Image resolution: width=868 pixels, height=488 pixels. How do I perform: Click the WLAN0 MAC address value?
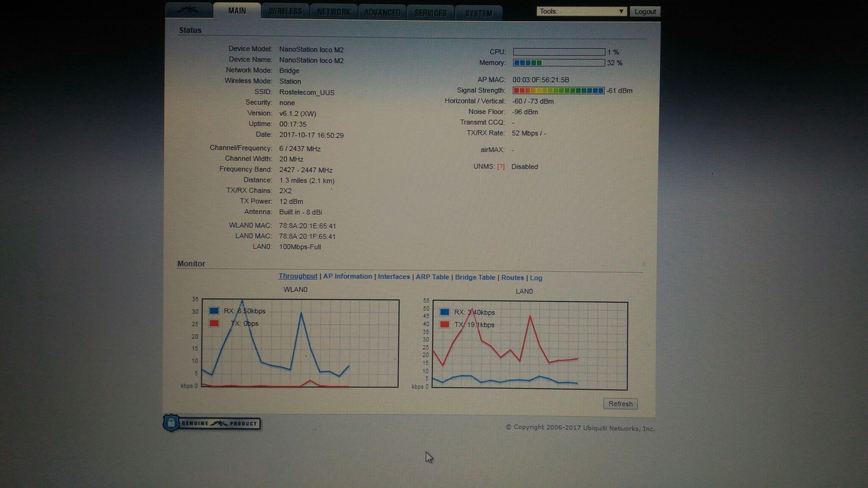307,226
